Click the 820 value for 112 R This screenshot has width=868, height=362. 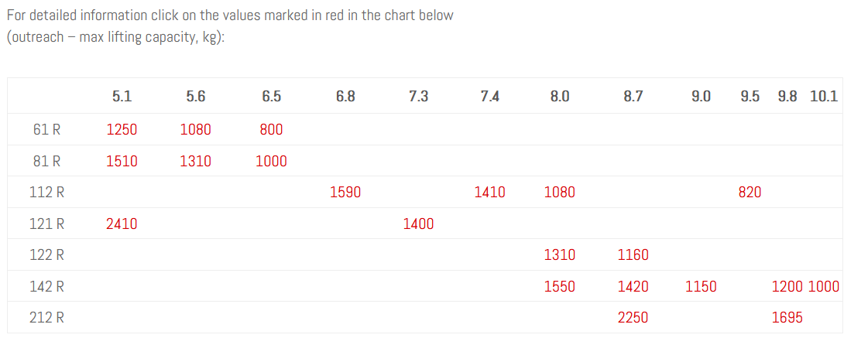[x=750, y=193]
